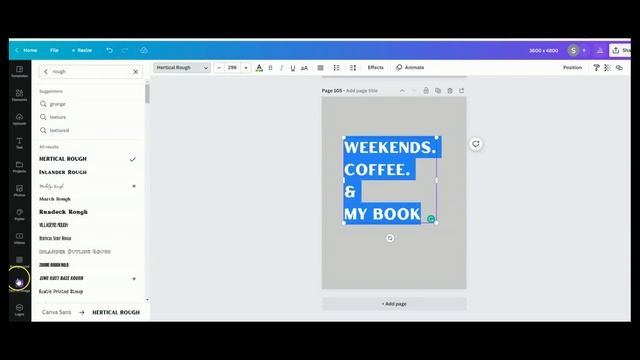The height and width of the screenshot is (360, 640).
Task: Clear the font search text
Action: click(x=136, y=72)
